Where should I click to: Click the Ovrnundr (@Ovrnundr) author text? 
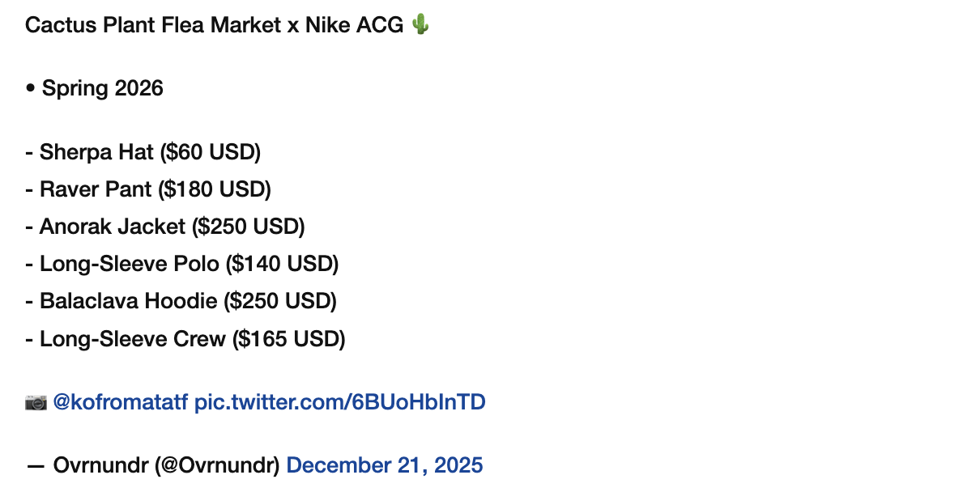(x=166, y=465)
